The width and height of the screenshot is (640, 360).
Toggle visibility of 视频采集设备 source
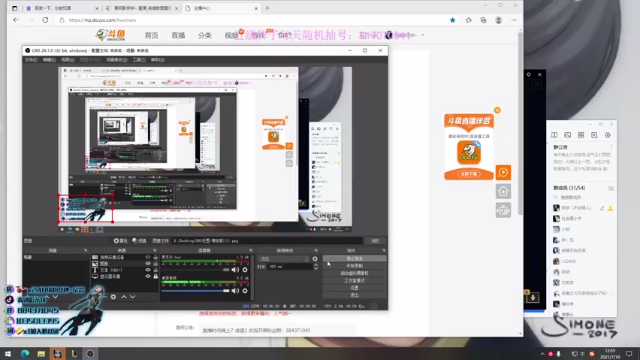coord(148,257)
